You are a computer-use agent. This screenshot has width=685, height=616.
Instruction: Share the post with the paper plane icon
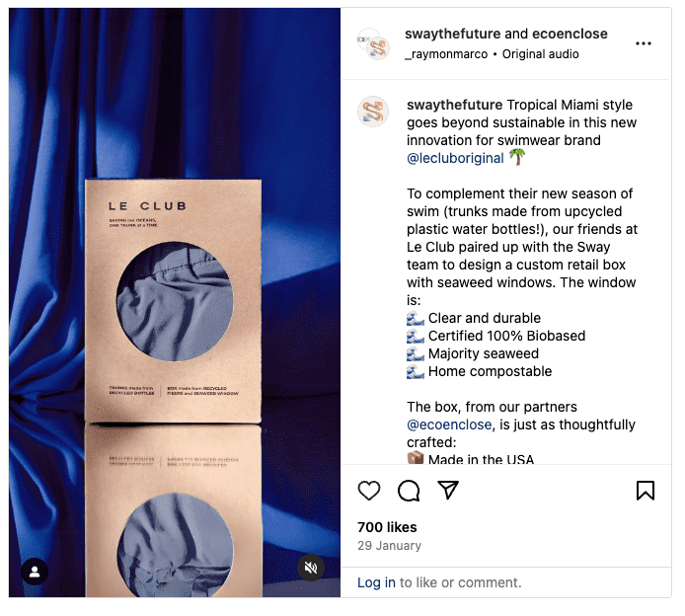(x=448, y=490)
